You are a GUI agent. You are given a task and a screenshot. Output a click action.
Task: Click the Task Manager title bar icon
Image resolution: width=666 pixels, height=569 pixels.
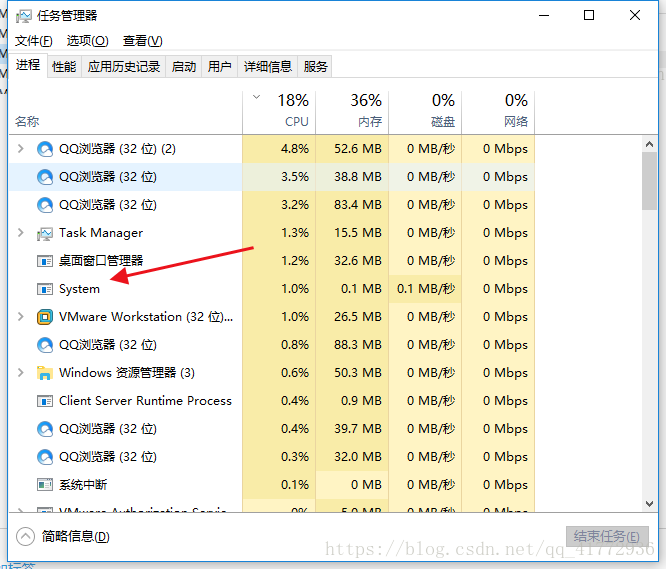[x=24, y=16]
